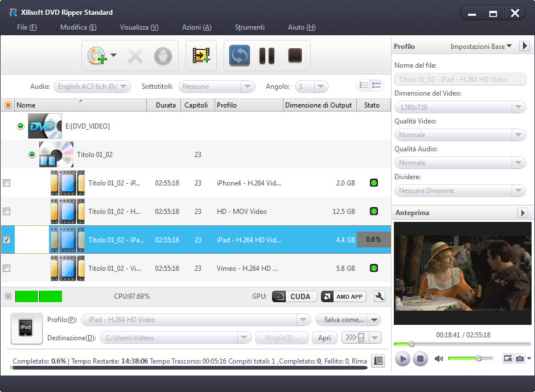Click green status icon for HD MOV row
Image resolution: width=535 pixels, height=392 pixels.
click(x=374, y=211)
